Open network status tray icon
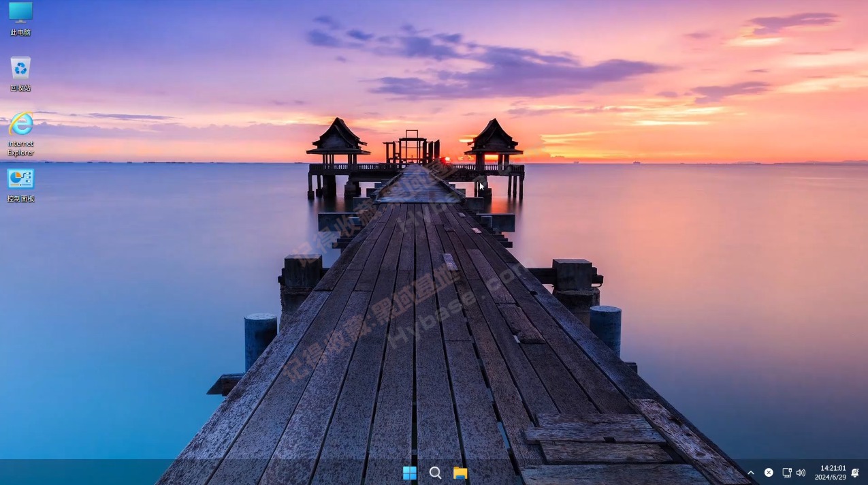 point(786,473)
